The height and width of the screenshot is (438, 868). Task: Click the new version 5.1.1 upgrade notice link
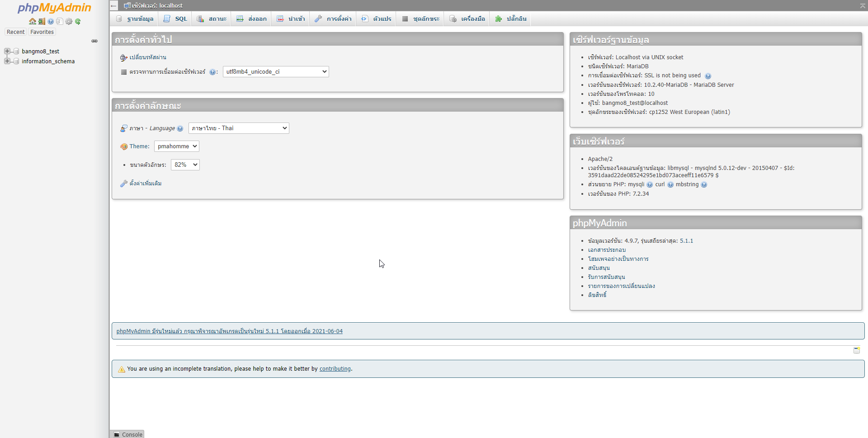(230, 331)
